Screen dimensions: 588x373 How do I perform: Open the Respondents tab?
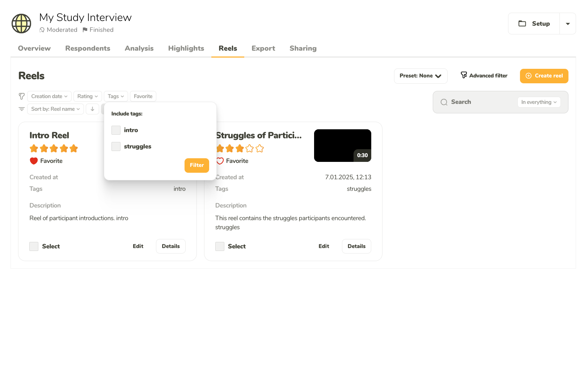[88, 49]
